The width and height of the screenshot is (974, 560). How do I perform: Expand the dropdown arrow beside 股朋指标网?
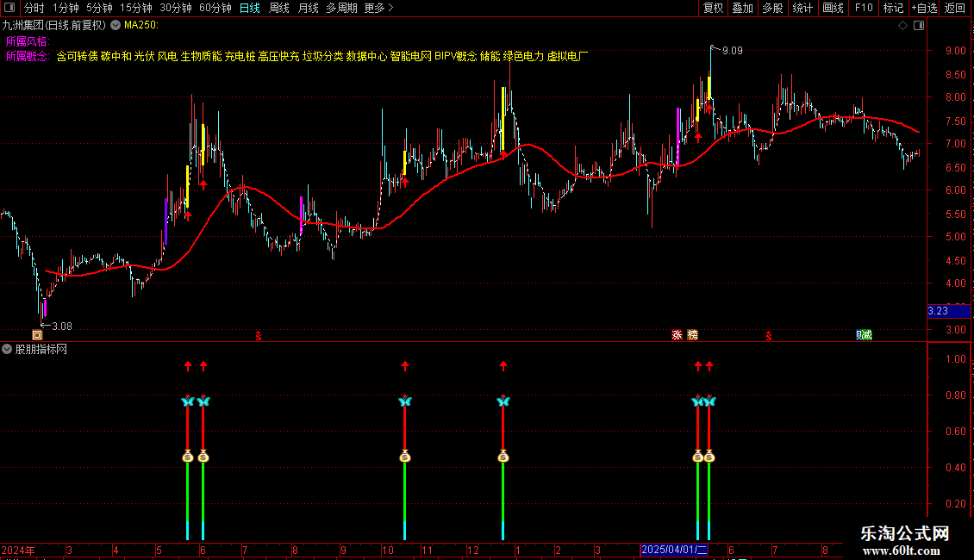coord(7,349)
